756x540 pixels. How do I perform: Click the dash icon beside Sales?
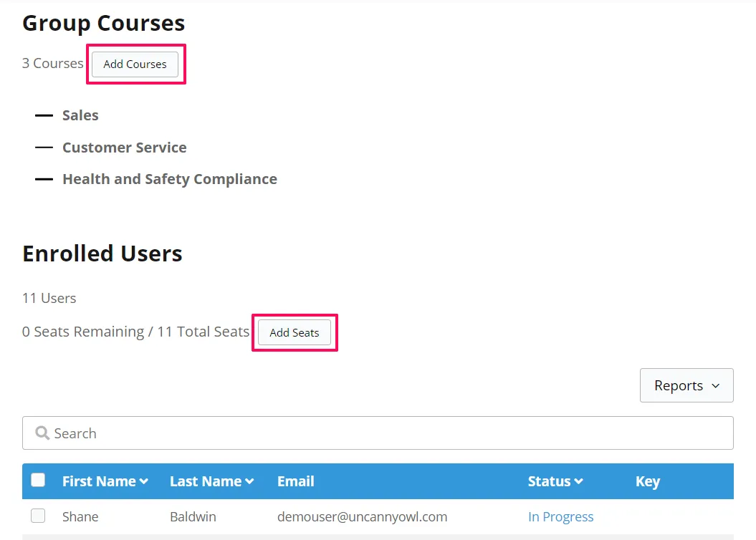coord(44,115)
